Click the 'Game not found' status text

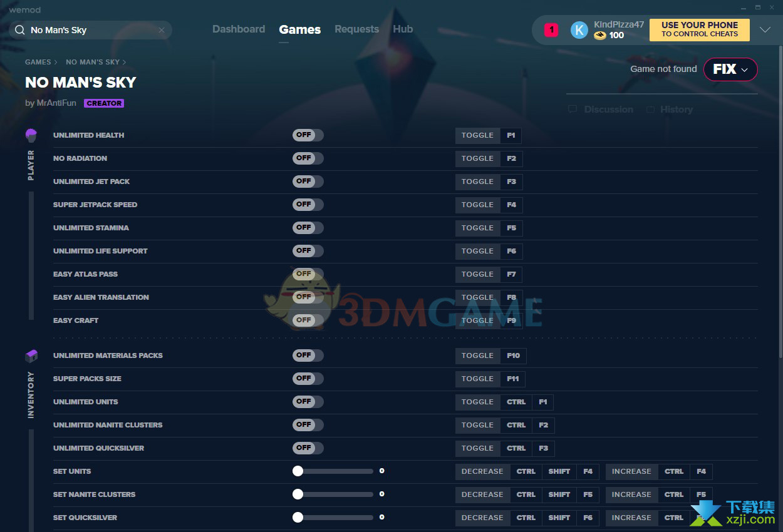point(663,69)
